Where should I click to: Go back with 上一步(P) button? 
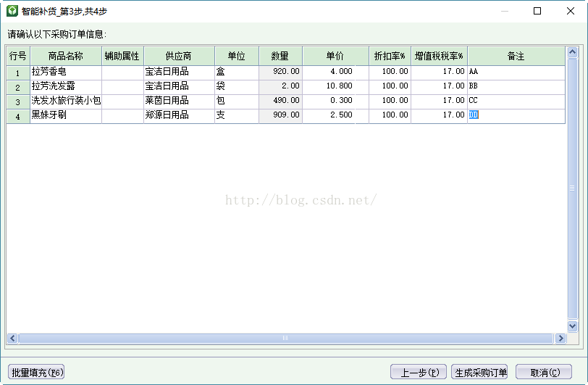[419, 372]
